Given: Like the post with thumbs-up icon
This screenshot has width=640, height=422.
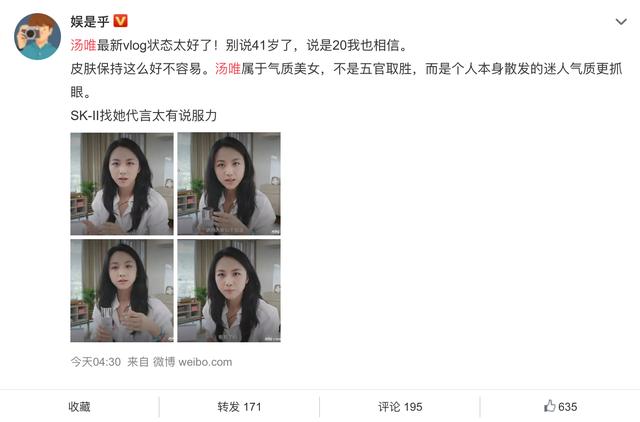Looking at the screenshot, I should pyautogui.click(x=549, y=406).
